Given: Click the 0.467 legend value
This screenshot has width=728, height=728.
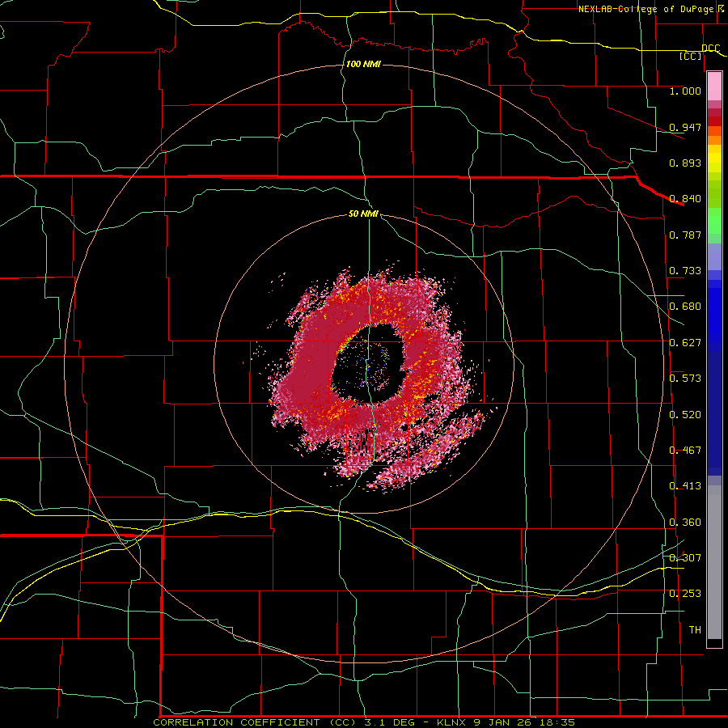Looking at the screenshot, I should (685, 451).
